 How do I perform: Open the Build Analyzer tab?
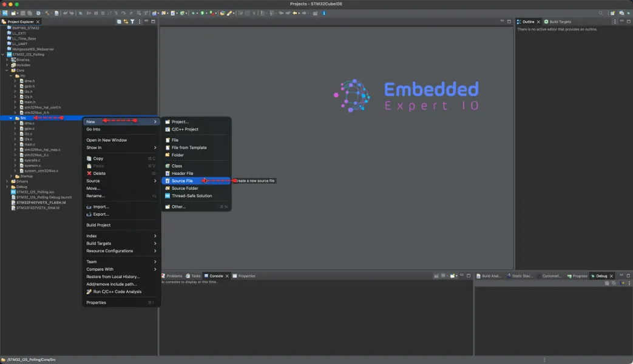[x=489, y=276]
